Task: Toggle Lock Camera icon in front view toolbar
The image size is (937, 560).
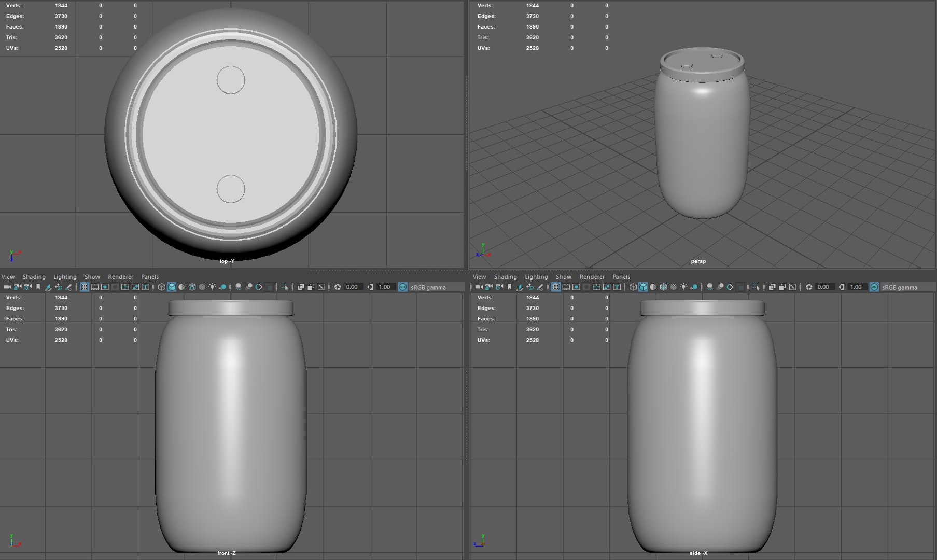Action: 18,287
